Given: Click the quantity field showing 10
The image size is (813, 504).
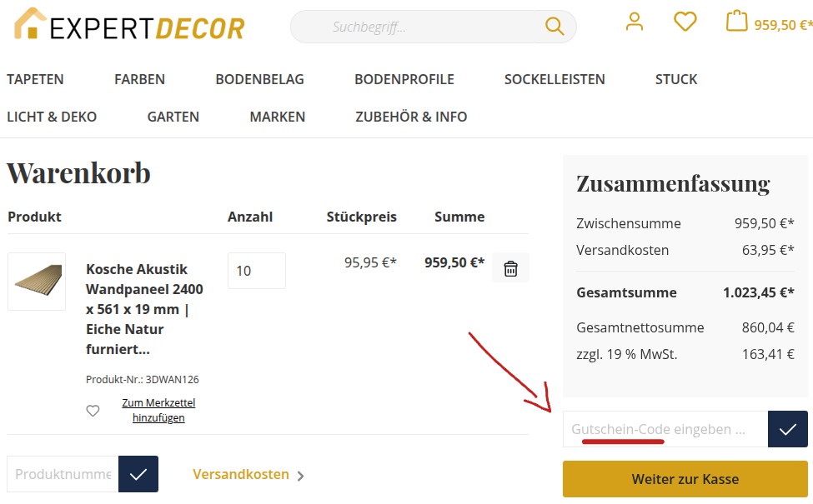Looking at the screenshot, I should pyautogui.click(x=256, y=270).
